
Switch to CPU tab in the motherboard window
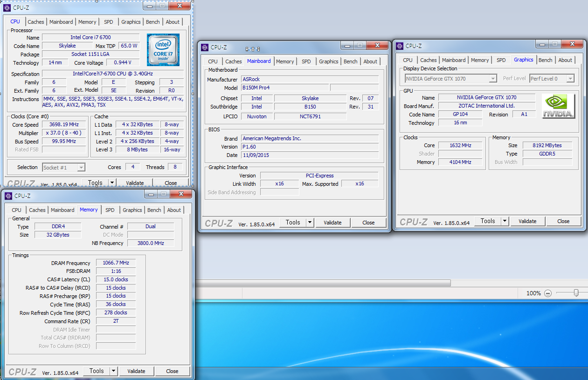(x=213, y=61)
